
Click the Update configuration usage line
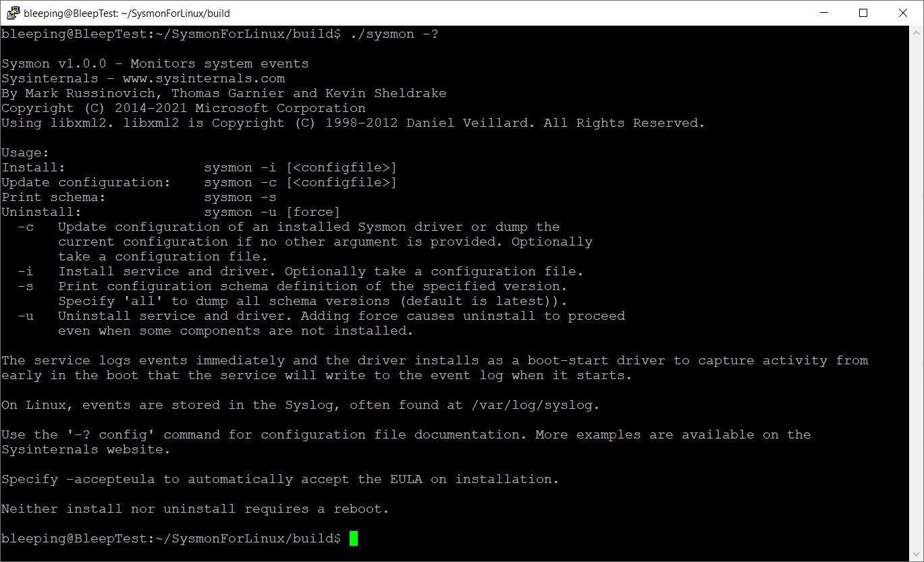click(200, 181)
